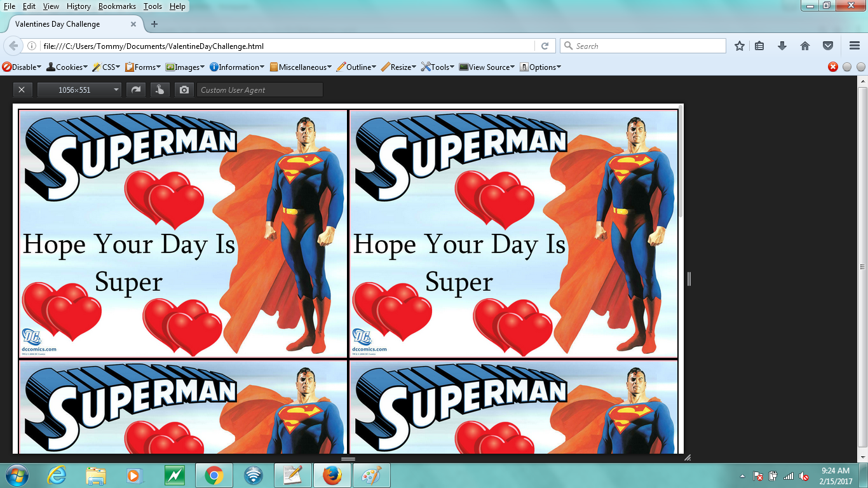Expand the Resize dropdown menu
Image resolution: width=868 pixels, height=488 pixels.
(399, 67)
